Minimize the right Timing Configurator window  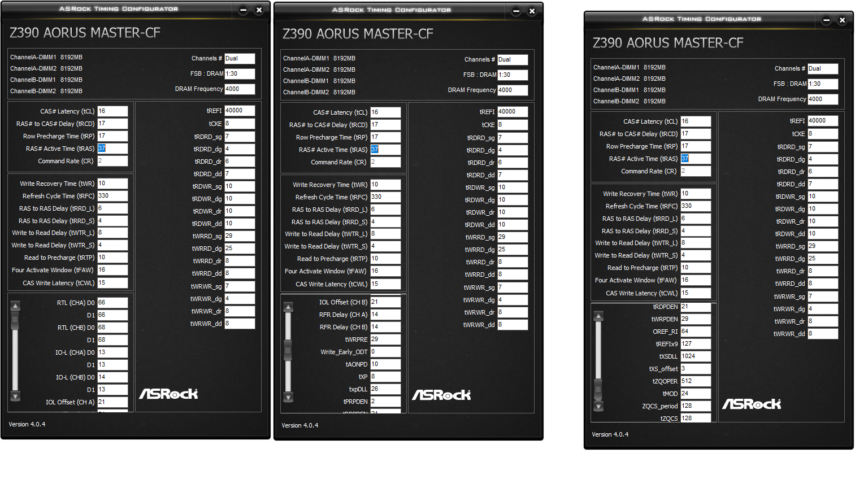pyautogui.click(x=826, y=20)
